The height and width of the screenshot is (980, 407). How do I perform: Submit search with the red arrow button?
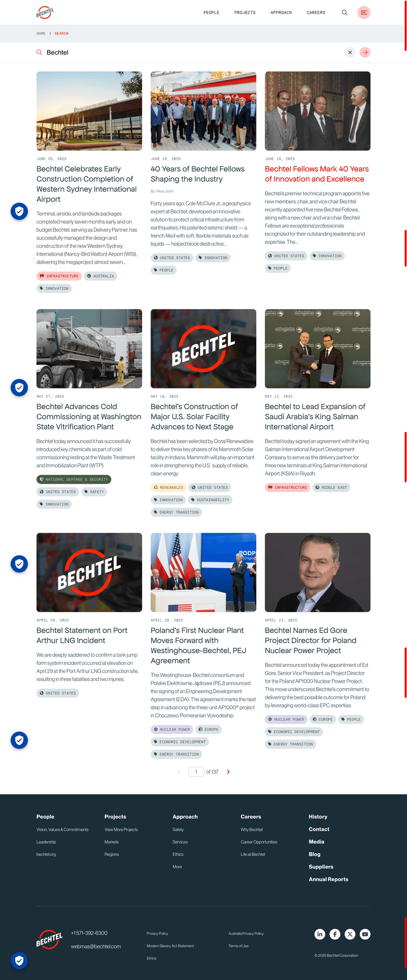pos(365,52)
